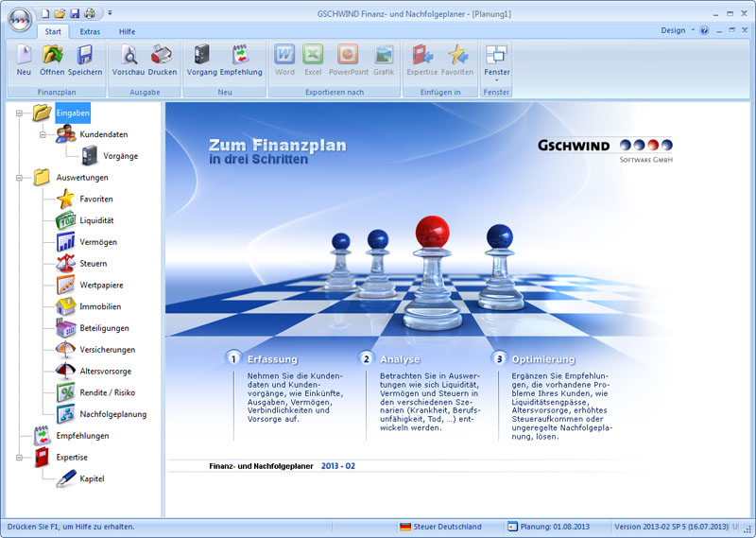Image resolution: width=756 pixels, height=538 pixels.
Task: Open Nachfolgeplanung tree entry
Action: 112,414
